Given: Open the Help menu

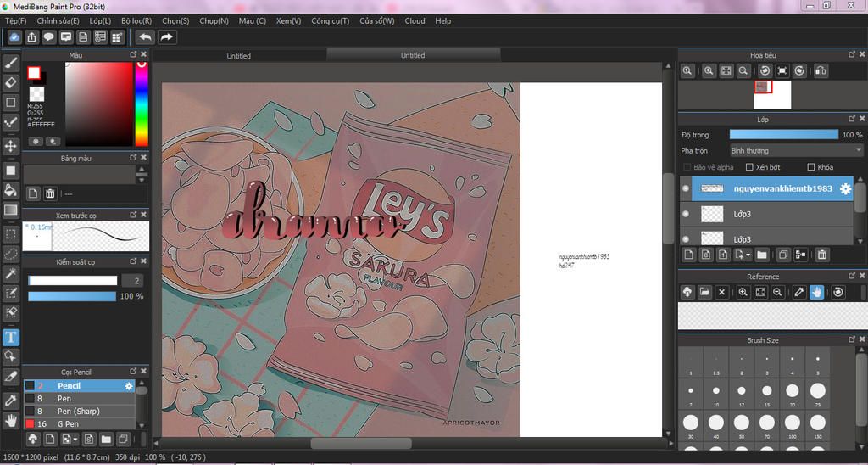Looking at the screenshot, I should click(x=442, y=21).
